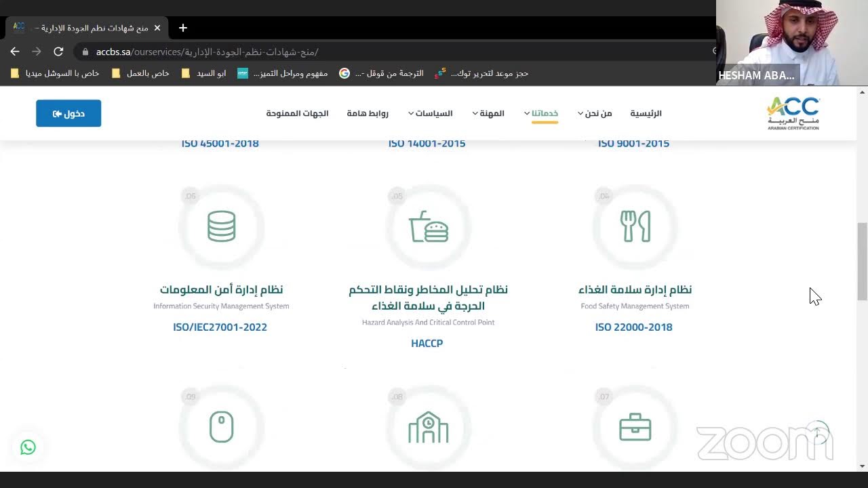Click the address bar URL
Image resolution: width=868 pixels, height=488 pixels.
[207, 52]
